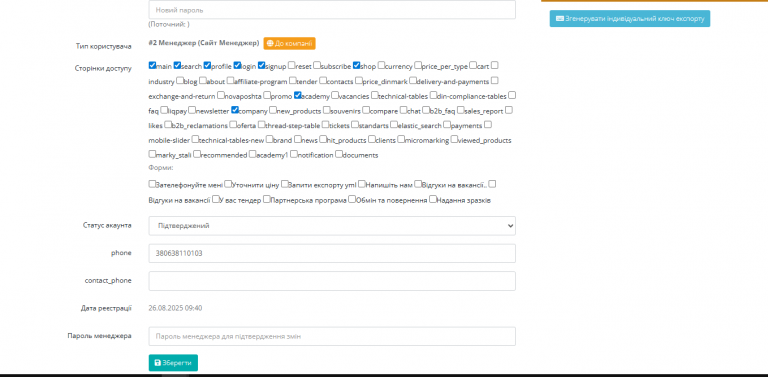This screenshot has height=377, width=768.
Task: Check the vacancies checkbox
Action: (x=335, y=95)
